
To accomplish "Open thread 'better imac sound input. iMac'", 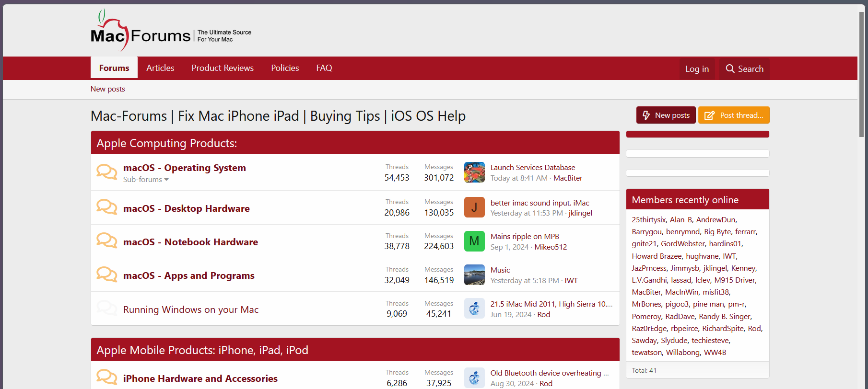I will (x=540, y=203).
